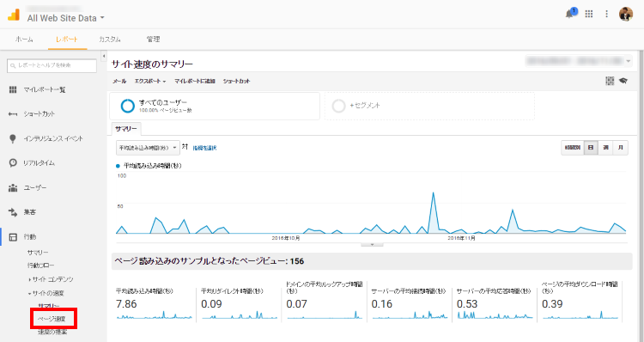The height and width of the screenshot is (342, 644).
Task: Click メール in the report toolbar
Action: click(119, 81)
